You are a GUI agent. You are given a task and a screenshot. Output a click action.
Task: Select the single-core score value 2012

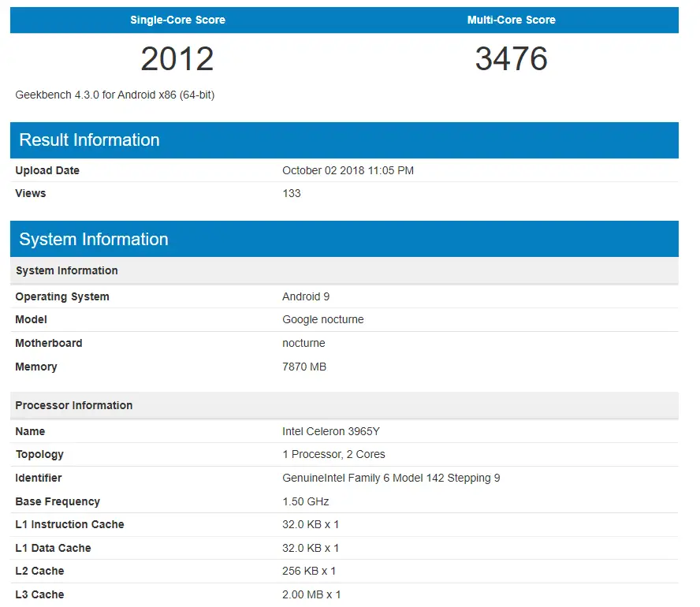[177, 59]
